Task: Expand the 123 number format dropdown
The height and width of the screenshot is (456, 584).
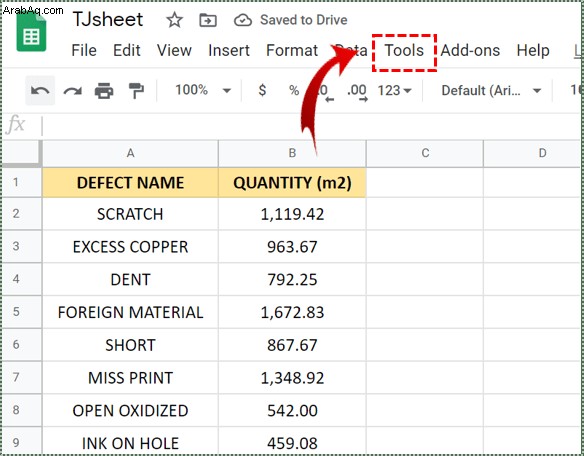Action: pyautogui.click(x=394, y=90)
